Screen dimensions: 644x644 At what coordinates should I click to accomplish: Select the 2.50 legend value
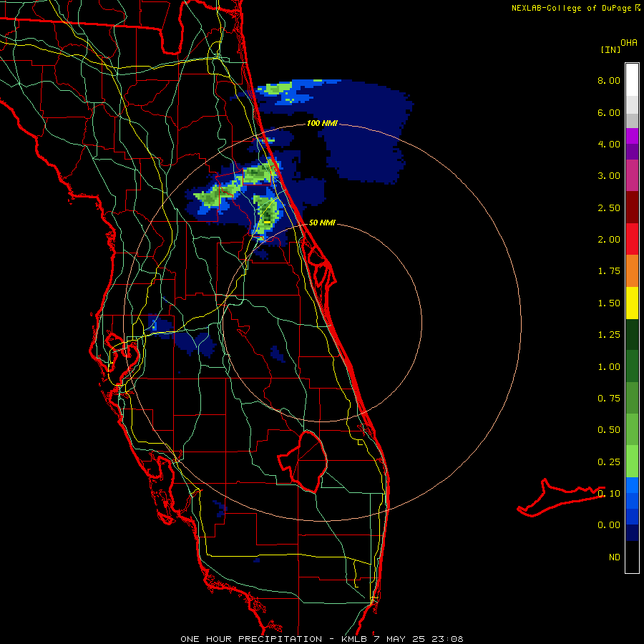[x=609, y=208]
